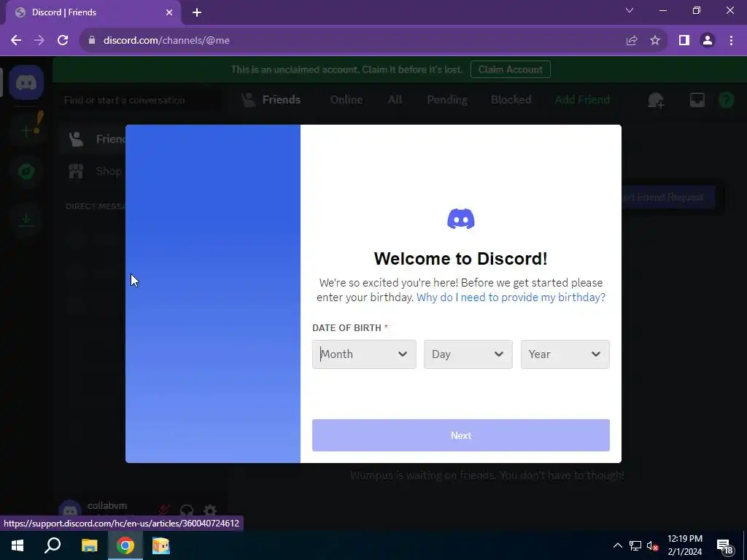Click 'Find or start a conversation' search box
The height and width of the screenshot is (560, 747).
pos(142,100)
